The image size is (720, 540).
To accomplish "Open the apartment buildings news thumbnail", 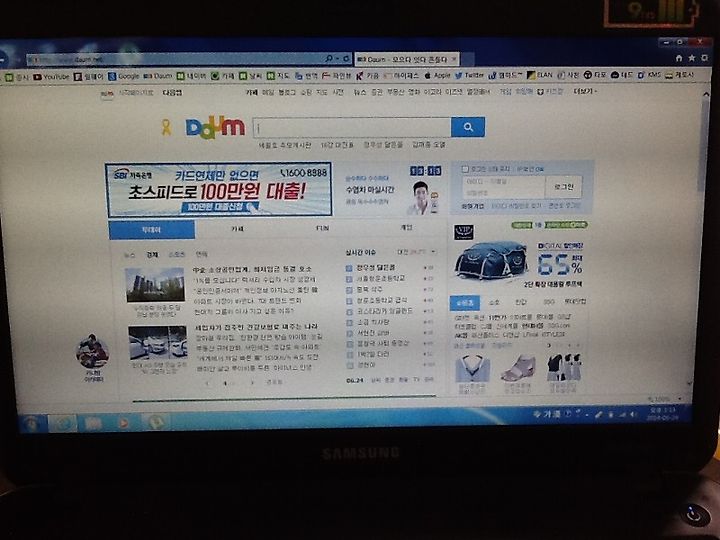I will pos(155,285).
